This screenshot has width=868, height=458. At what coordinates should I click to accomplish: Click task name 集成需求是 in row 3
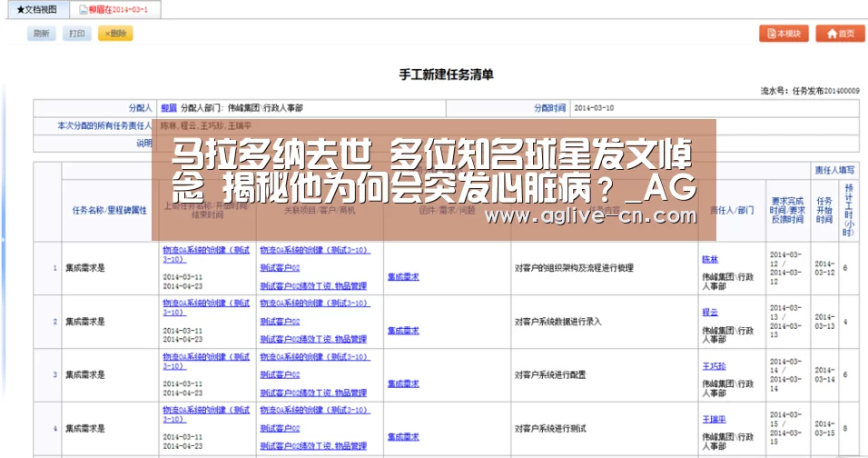84,374
